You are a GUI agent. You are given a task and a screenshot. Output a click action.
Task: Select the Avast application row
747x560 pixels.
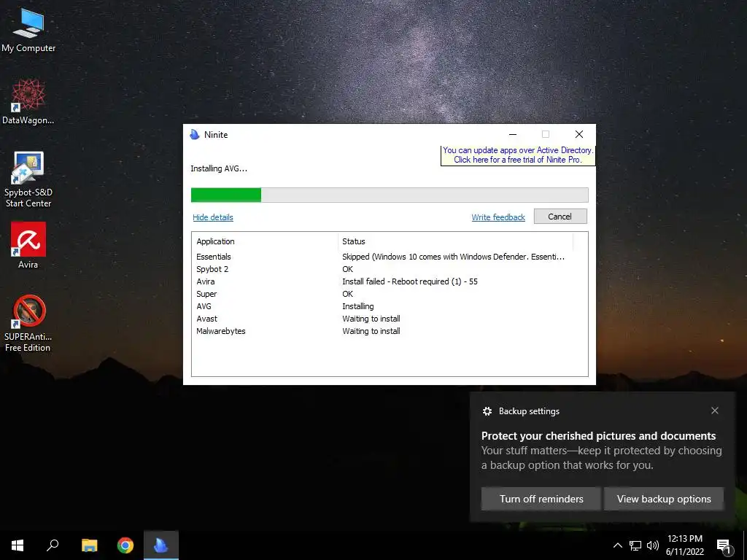390,319
